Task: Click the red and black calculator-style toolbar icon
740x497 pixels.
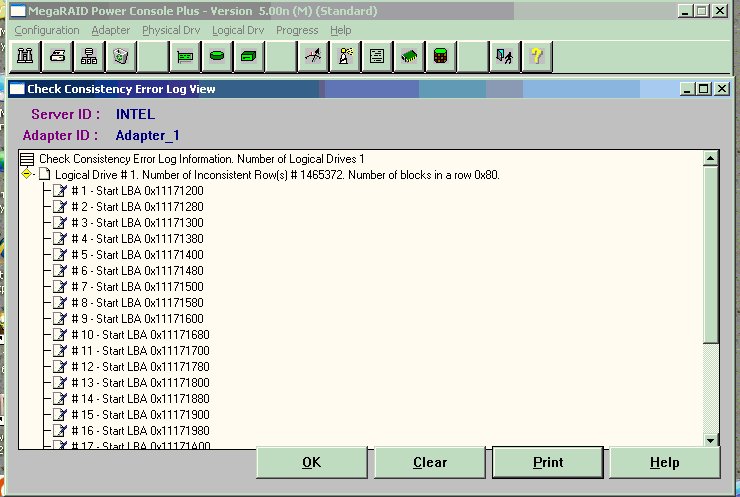Action: [439, 57]
